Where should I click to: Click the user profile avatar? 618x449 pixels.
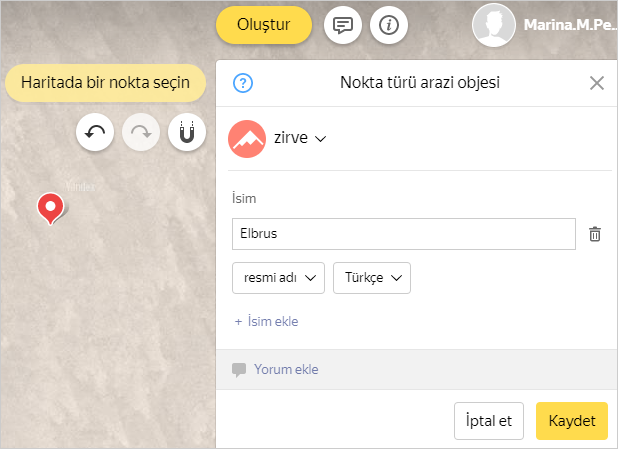(494, 25)
